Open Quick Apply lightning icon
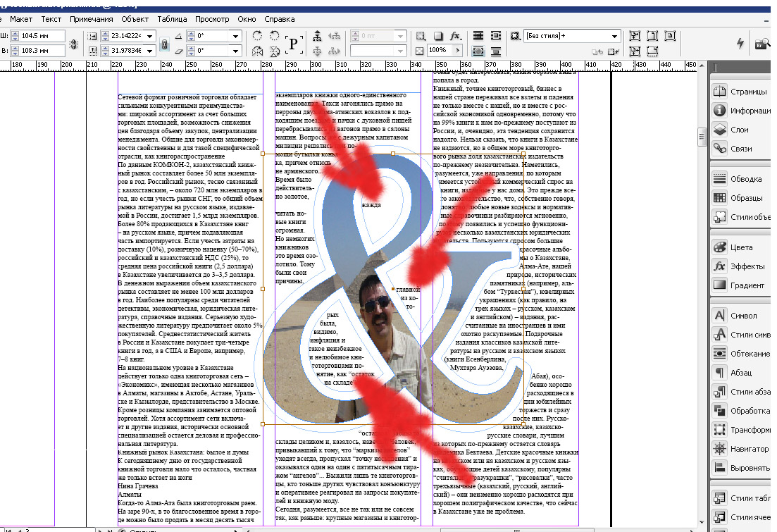This screenshot has height=532, width=777. coord(740,43)
